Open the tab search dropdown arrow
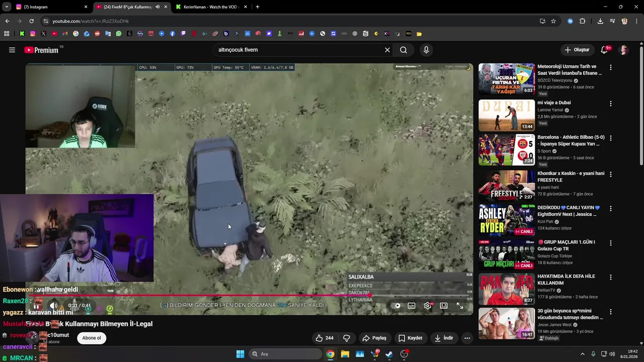 coord(6,7)
